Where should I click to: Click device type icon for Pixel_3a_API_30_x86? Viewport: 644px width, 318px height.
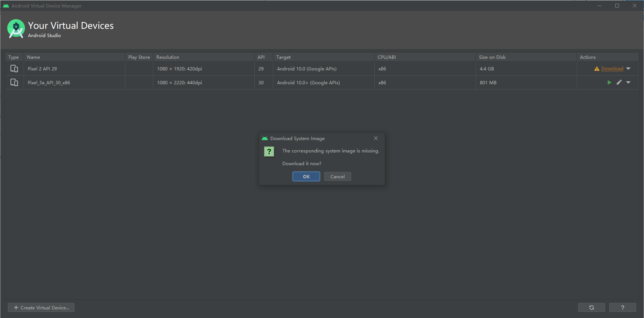(14, 82)
